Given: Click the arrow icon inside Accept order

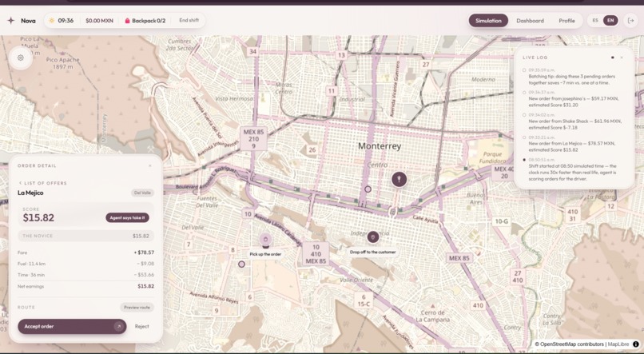Looking at the screenshot, I should coord(119,327).
